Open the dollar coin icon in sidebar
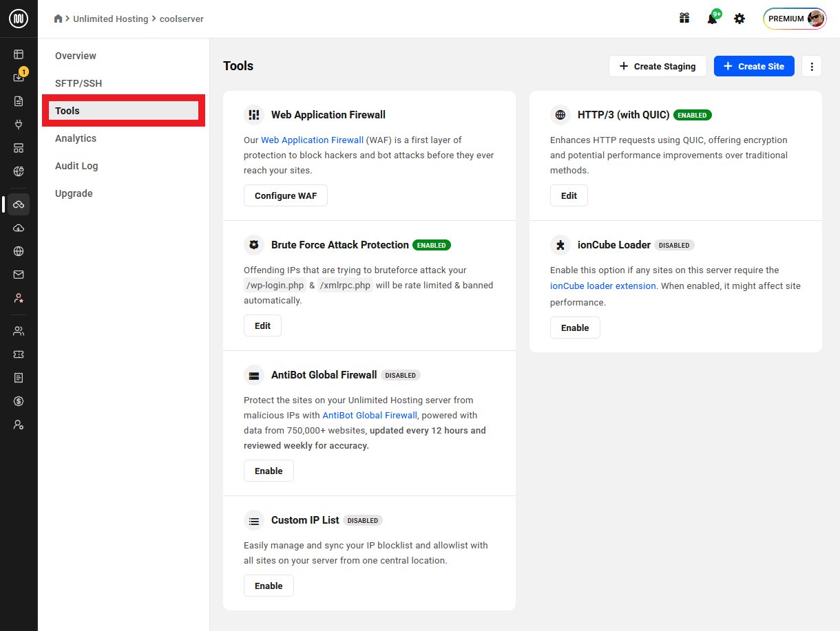 click(x=19, y=401)
